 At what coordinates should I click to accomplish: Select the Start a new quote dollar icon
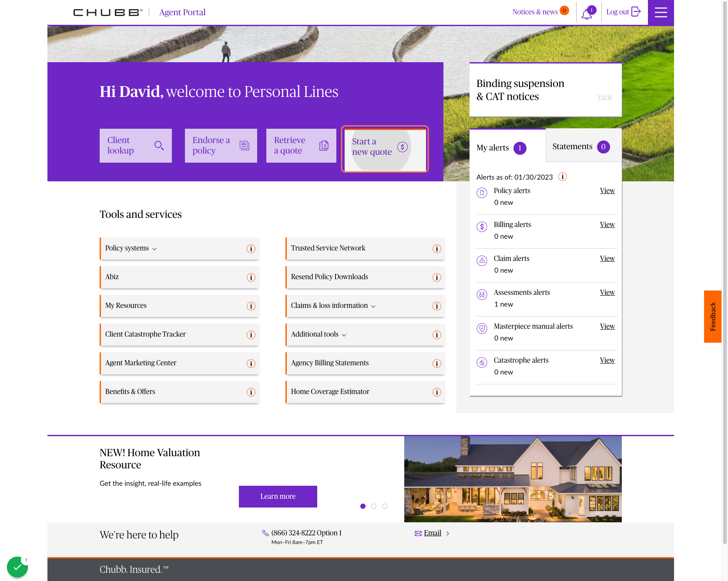pos(402,148)
